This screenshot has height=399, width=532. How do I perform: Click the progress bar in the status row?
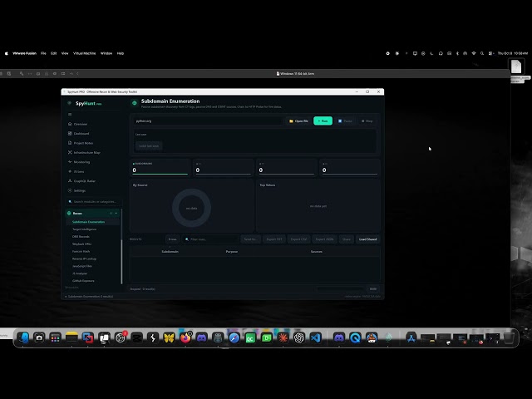[340, 289]
